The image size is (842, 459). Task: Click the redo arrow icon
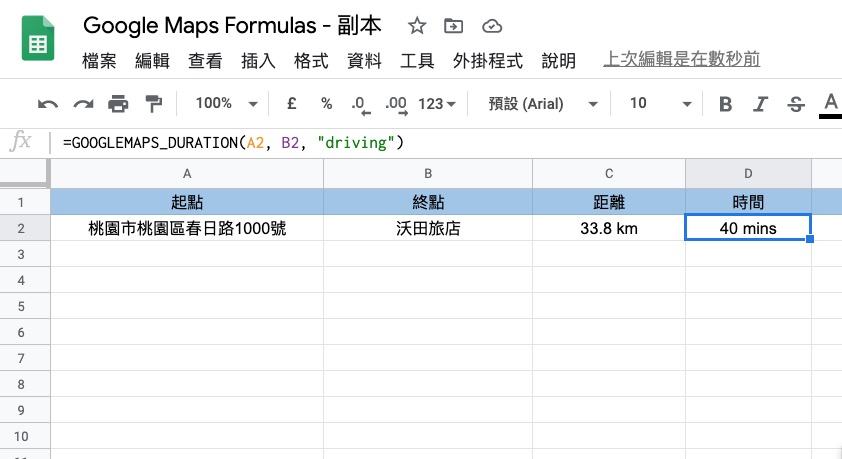click(83, 104)
